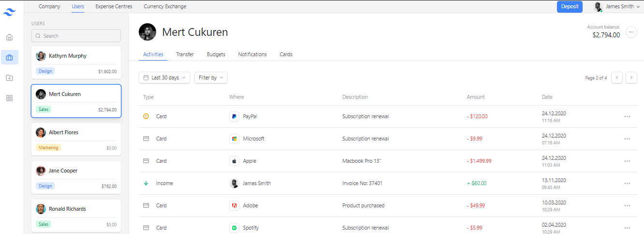Expand the Last 30 days dropdown
This screenshot has width=644, height=234.
pyautogui.click(x=164, y=78)
